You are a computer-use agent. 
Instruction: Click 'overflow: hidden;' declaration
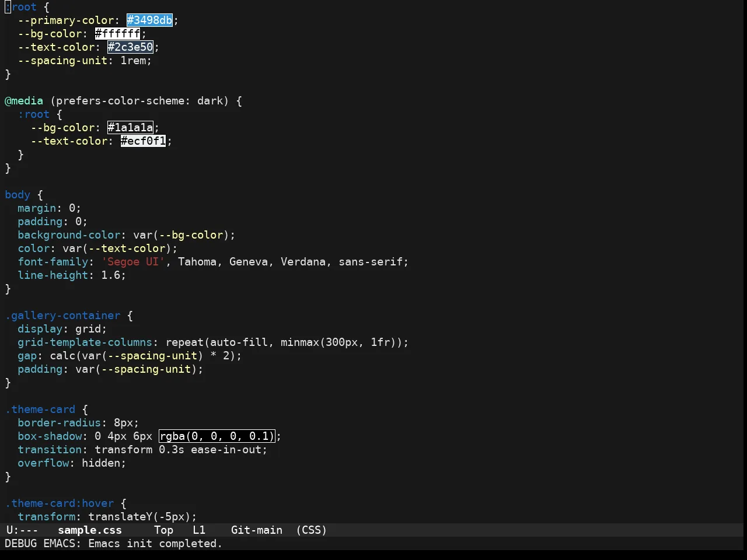tap(72, 463)
